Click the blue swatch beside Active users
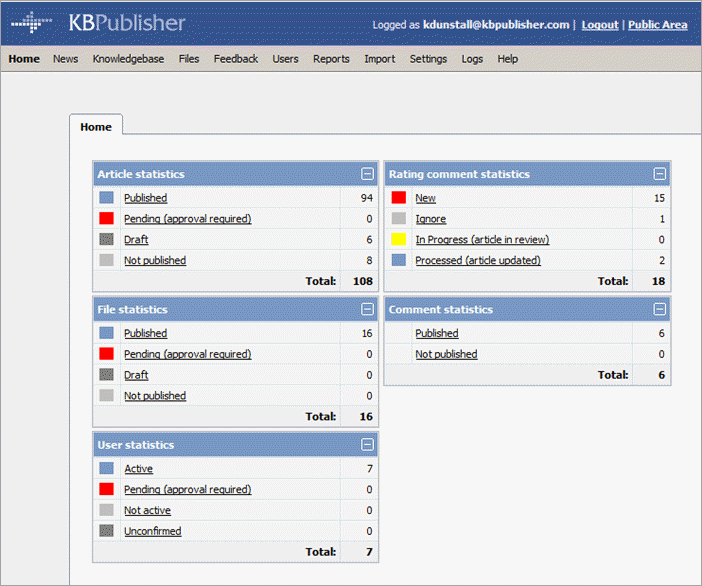 click(106, 469)
